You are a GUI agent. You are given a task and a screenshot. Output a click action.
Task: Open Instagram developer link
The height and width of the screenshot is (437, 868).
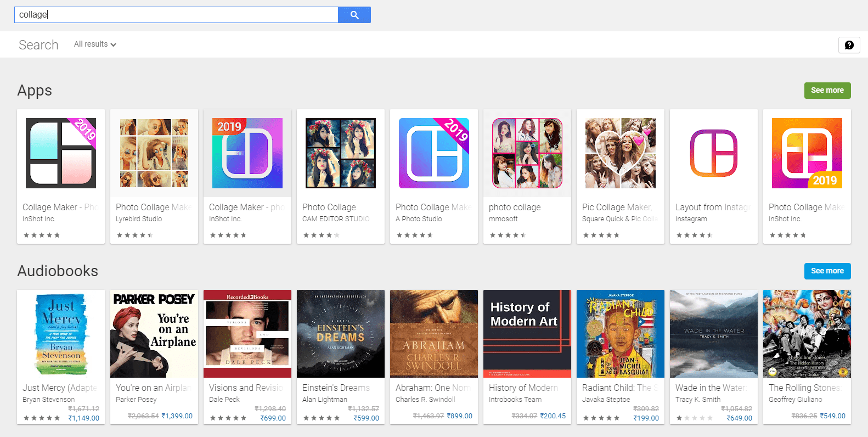(x=691, y=219)
